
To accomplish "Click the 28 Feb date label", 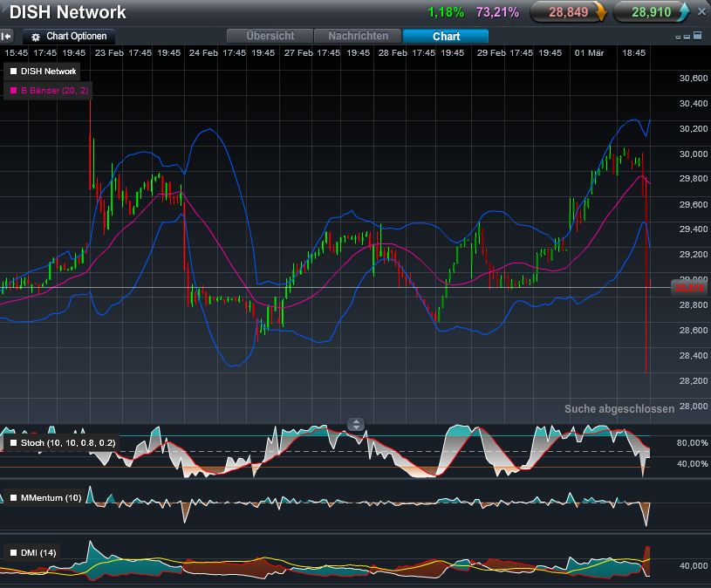I will click(393, 53).
